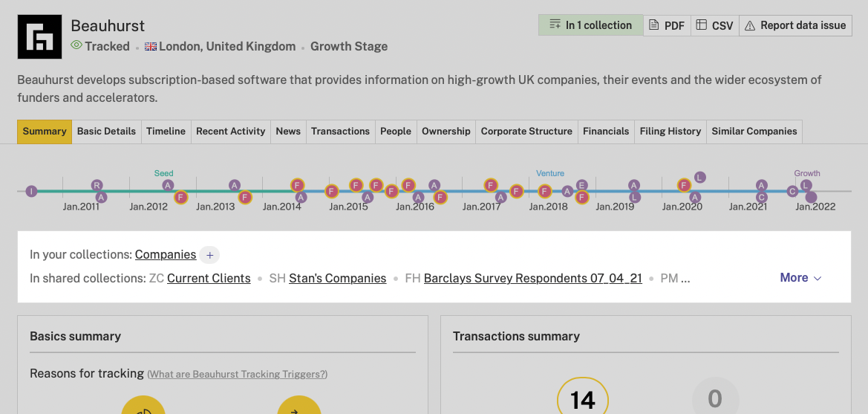Image resolution: width=868 pixels, height=414 pixels.
Task: Open the Financials tab
Action: click(x=606, y=132)
